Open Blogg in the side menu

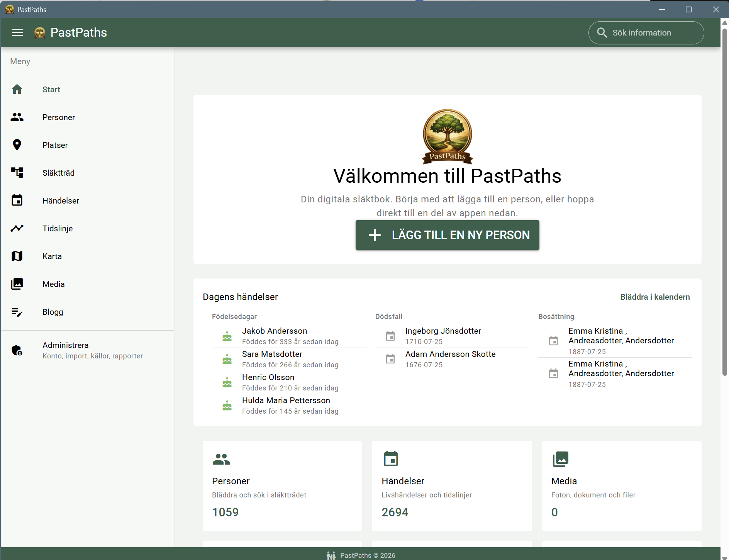(87, 312)
